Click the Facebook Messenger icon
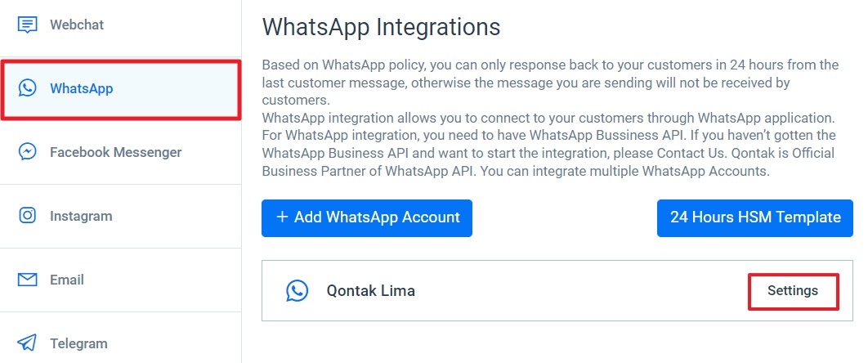 click(x=28, y=152)
